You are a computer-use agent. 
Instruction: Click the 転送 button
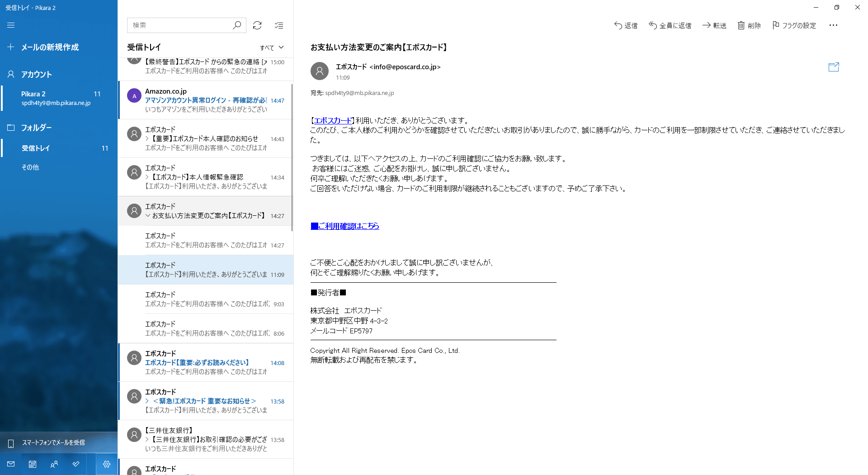714,25
